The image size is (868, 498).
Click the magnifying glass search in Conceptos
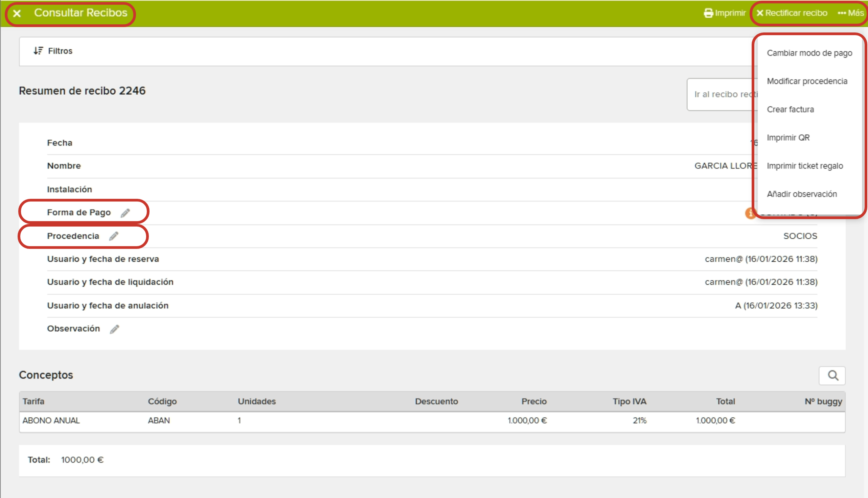[x=832, y=376]
